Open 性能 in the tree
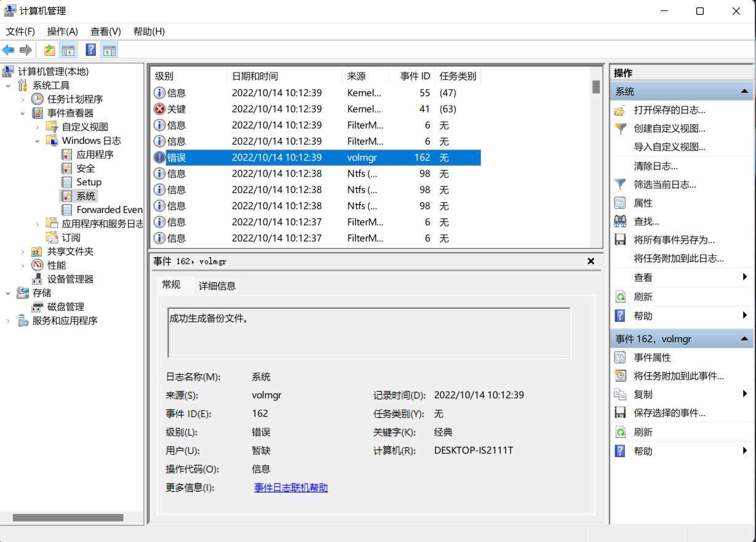This screenshot has width=756, height=542. click(x=57, y=265)
